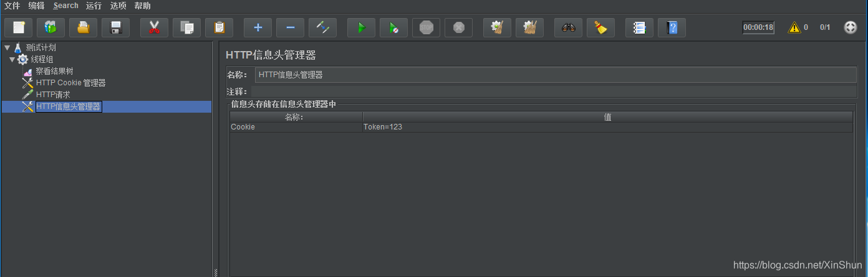Click the Cut scissors icon
Viewport: 868px width, 277px height.
(154, 27)
